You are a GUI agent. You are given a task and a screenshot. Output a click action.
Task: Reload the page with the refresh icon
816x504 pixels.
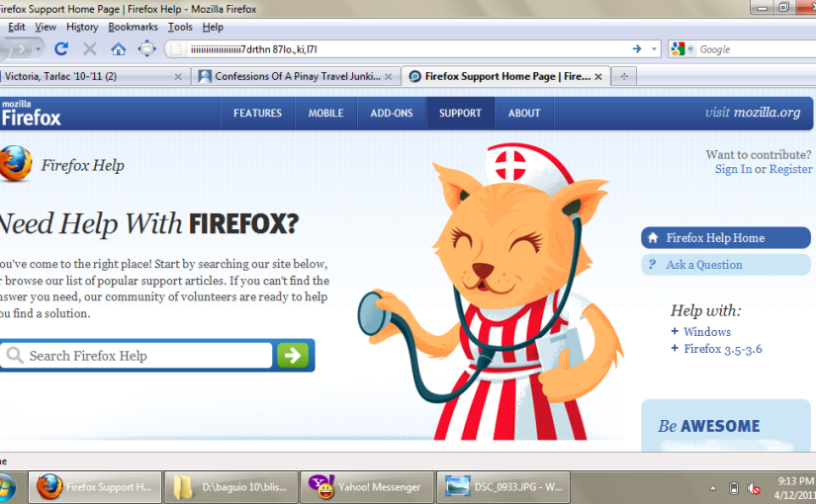click(x=61, y=48)
